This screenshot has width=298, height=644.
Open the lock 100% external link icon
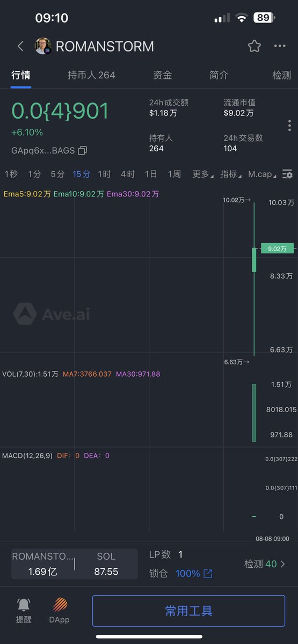(208, 574)
